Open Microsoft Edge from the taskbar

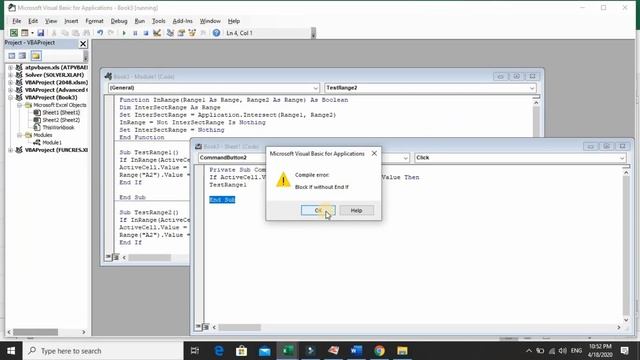(219, 351)
